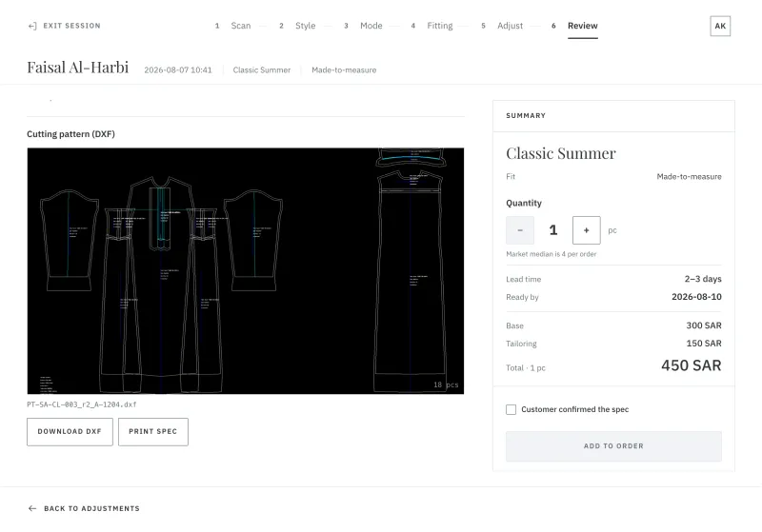Click the SUMMARY panel heading
Screen dimensions: 762x532
pyautogui.click(x=526, y=115)
